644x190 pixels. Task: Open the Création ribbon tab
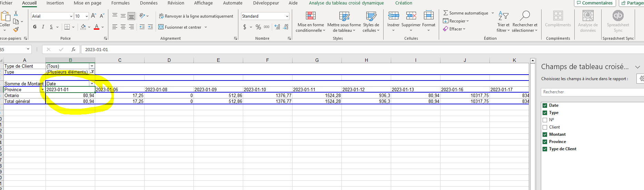(404, 3)
